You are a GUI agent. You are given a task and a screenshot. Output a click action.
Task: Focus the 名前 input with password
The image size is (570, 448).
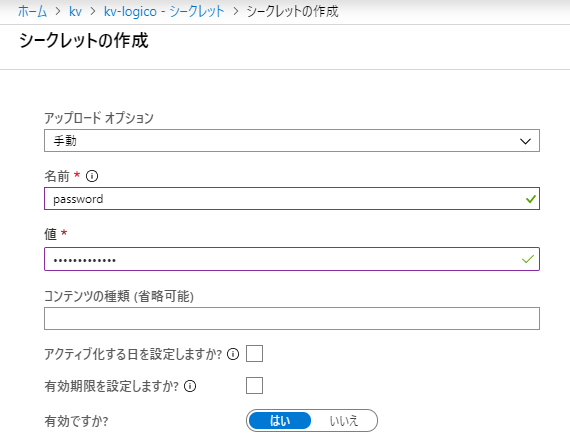[292, 199]
